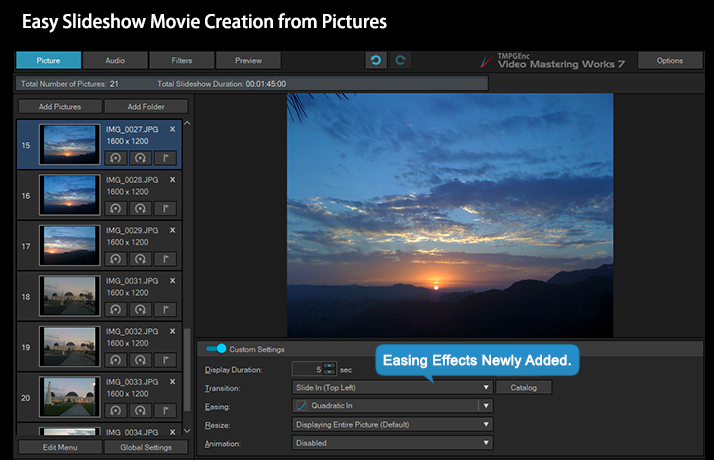714x460 pixels.
Task: Set the flag marker on IMG_0031.JPG
Action: click(165, 310)
